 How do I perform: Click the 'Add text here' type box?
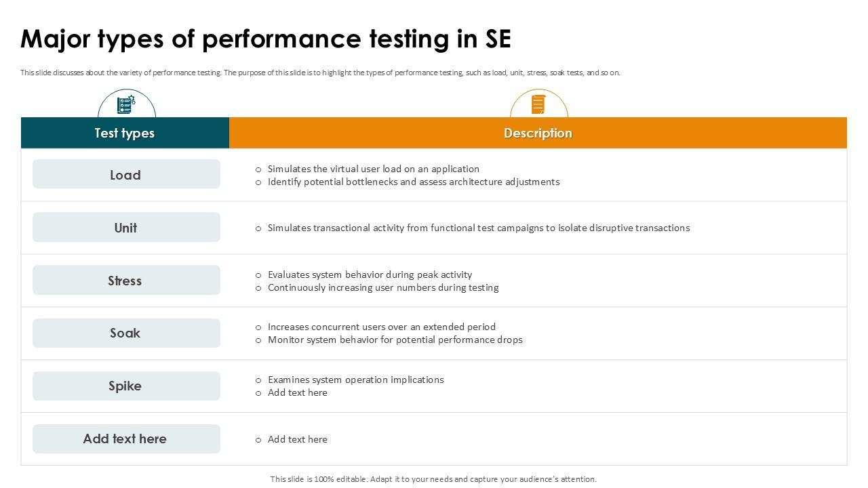point(126,439)
